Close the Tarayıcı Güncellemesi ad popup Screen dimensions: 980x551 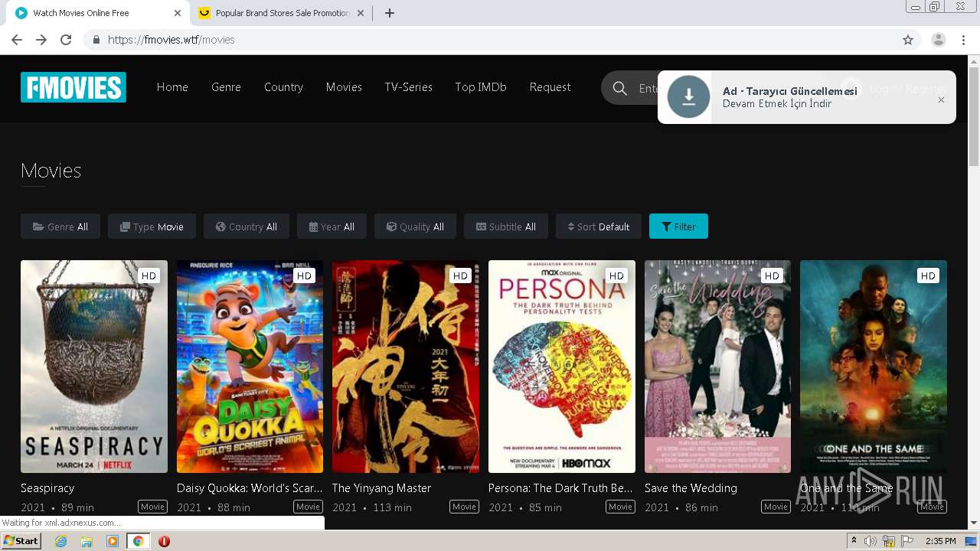[x=941, y=99]
